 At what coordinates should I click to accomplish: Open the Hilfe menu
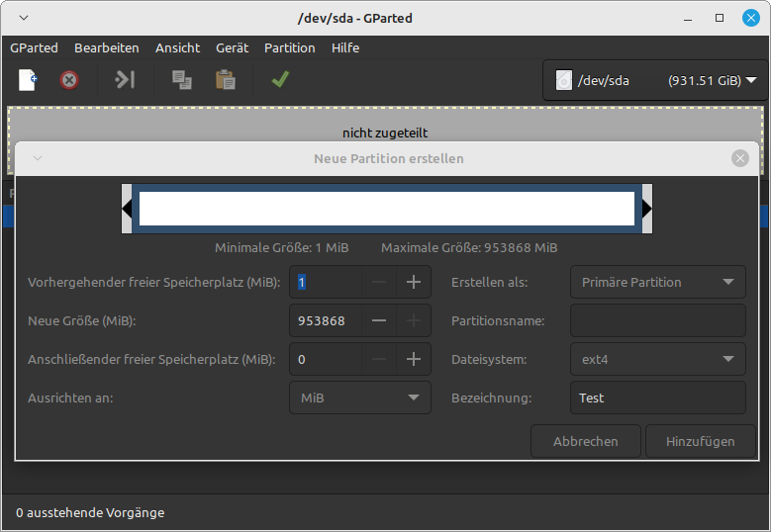pyautogui.click(x=345, y=47)
